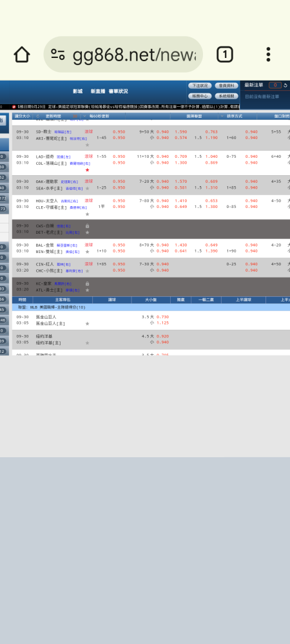
Task: Toggle favorite star for HOU-太空人 vs CLE match
Action: (87, 214)
